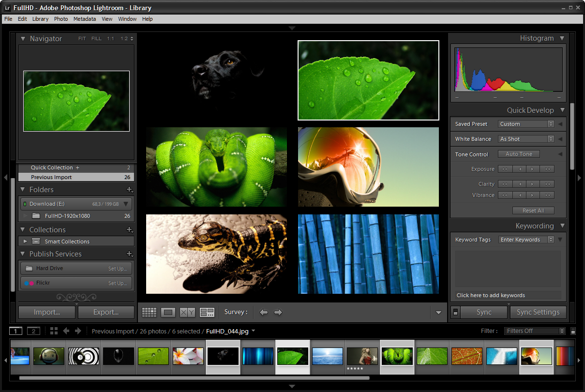Select previous photo arrow beside Survey label
This screenshot has height=392, width=585.
click(x=264, y=312)
